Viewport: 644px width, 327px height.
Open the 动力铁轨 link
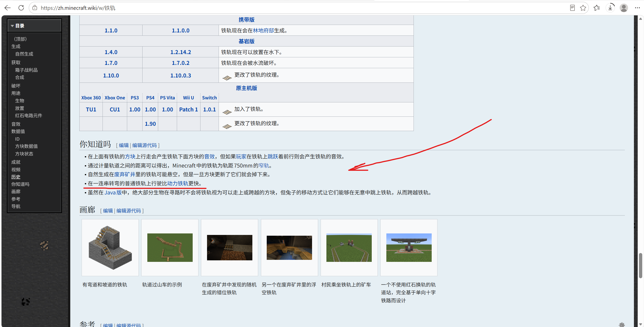coord(178,183)
